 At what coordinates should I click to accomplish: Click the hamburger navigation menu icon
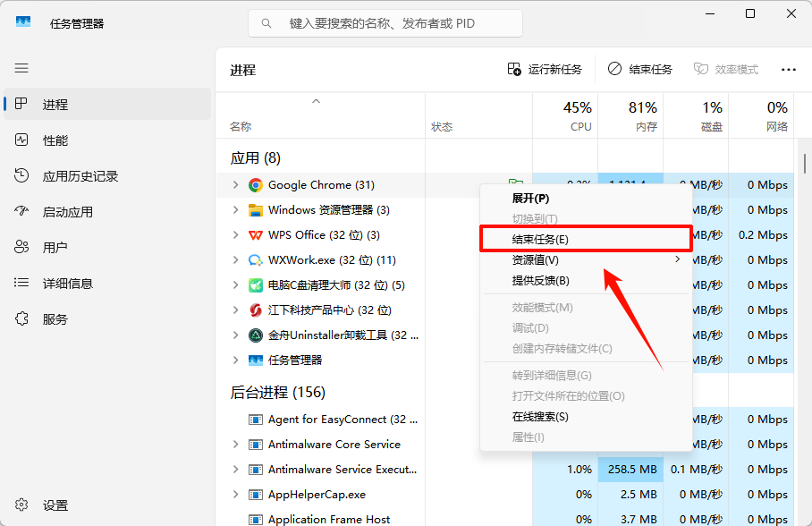click(21, 68)
